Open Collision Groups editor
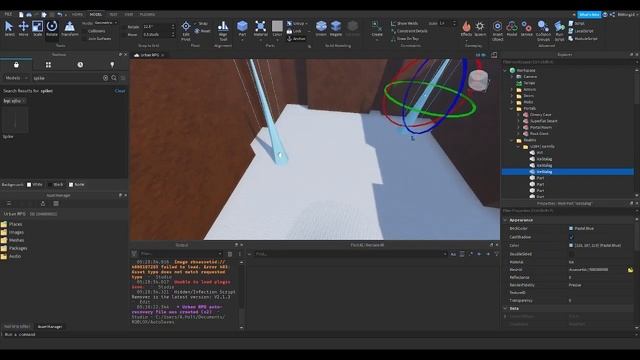 (x=543, y=31)
